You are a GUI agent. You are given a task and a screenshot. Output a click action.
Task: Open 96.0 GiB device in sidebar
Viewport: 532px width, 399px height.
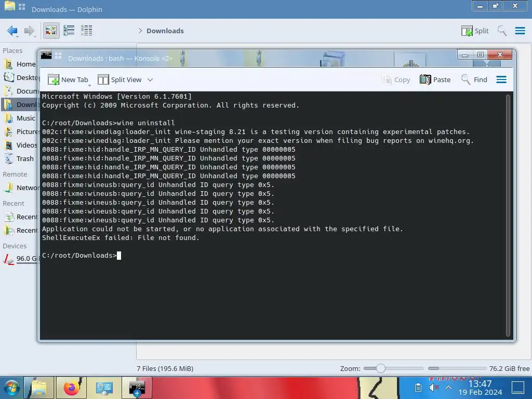pos(20,259)
